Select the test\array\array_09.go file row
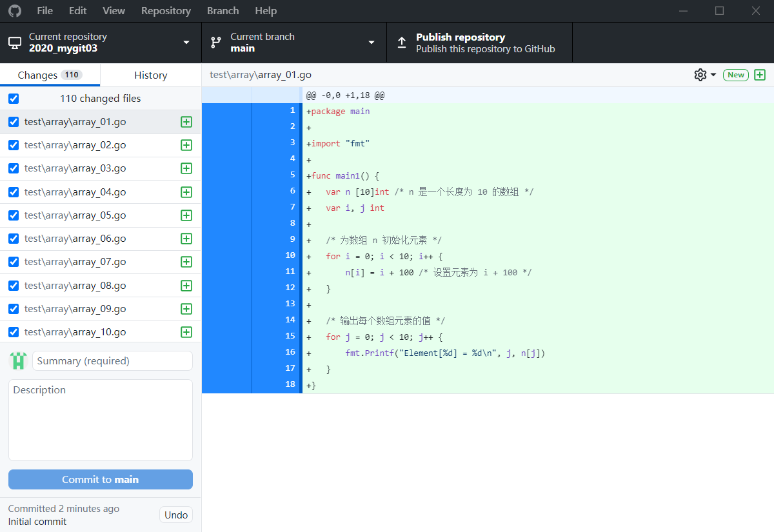 (101, 309)
